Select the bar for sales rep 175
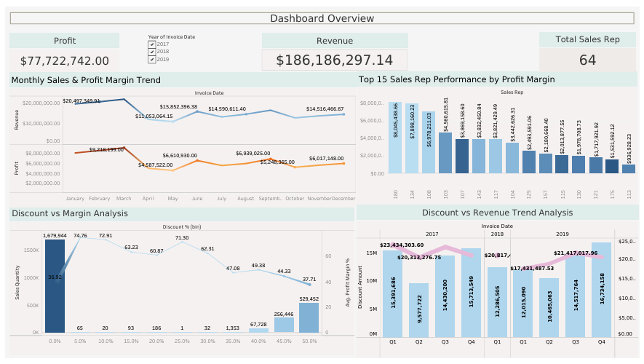 [612, 167]
